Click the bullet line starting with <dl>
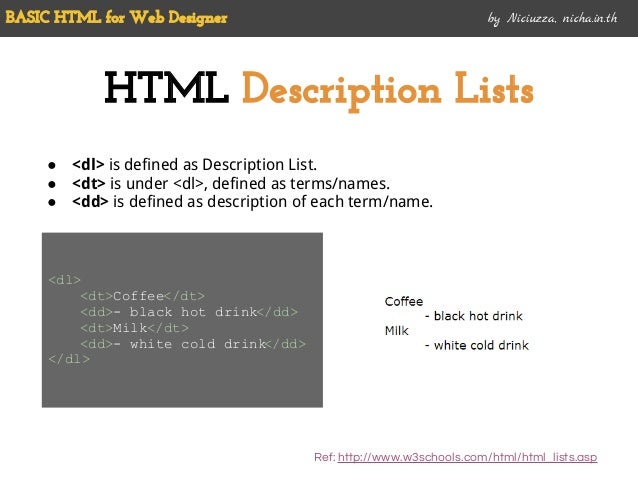Image resolution: width=638 pixels, height=479 pixels. [x=194, y=165]
